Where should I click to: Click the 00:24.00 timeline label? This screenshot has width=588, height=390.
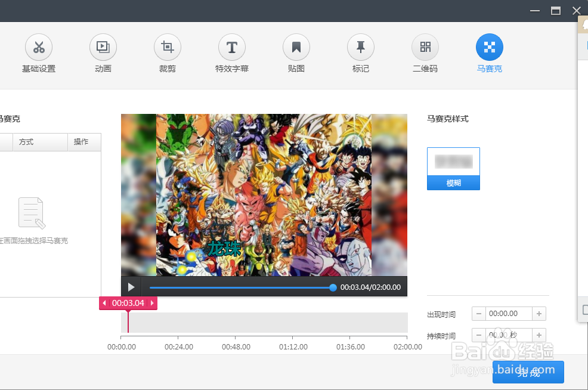click(x=179, y=347)
